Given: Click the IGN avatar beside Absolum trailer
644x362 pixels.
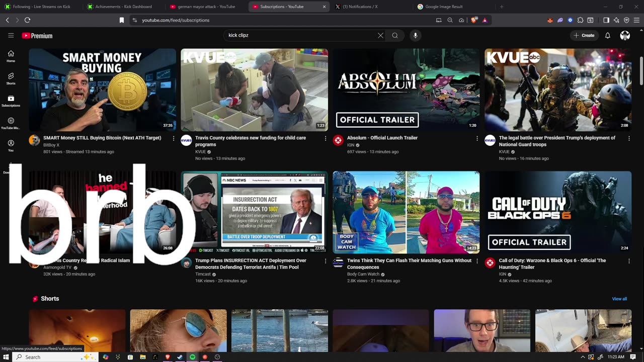Looking at the screenshot, I should (x=338, y=140).
